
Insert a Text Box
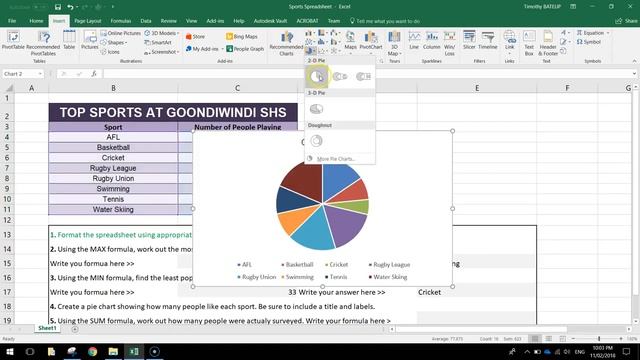coord(529,42)
